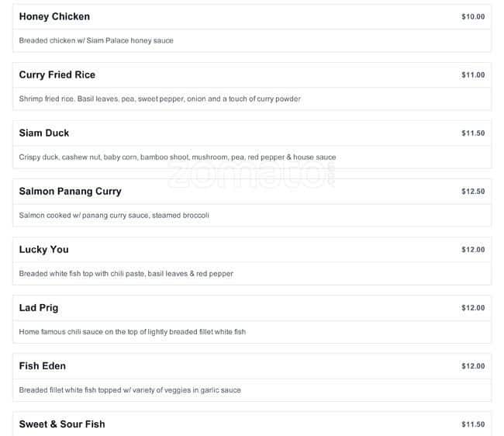
Task: Click the $11.50 price beside Siam Duck
Action: click(x=473, y=133)
